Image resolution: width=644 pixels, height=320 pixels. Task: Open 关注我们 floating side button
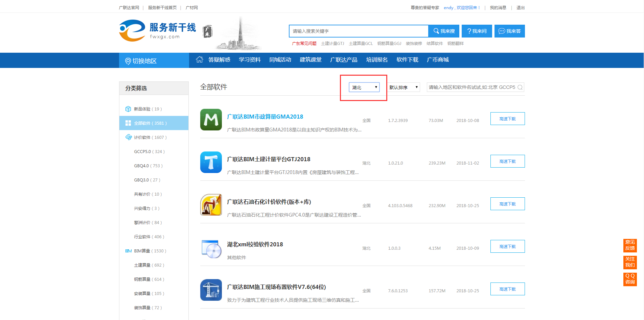(630, 262)
